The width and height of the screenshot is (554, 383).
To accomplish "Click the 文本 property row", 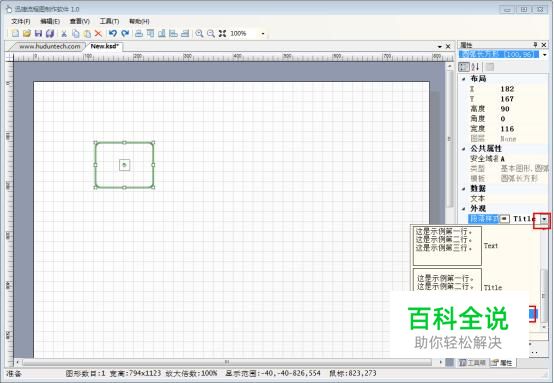I will [508, 199].
